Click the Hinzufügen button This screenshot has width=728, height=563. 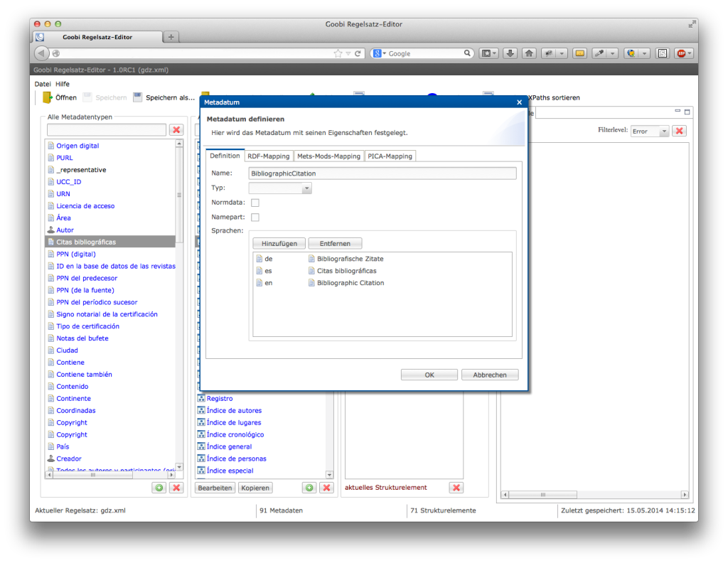point(279,244)
